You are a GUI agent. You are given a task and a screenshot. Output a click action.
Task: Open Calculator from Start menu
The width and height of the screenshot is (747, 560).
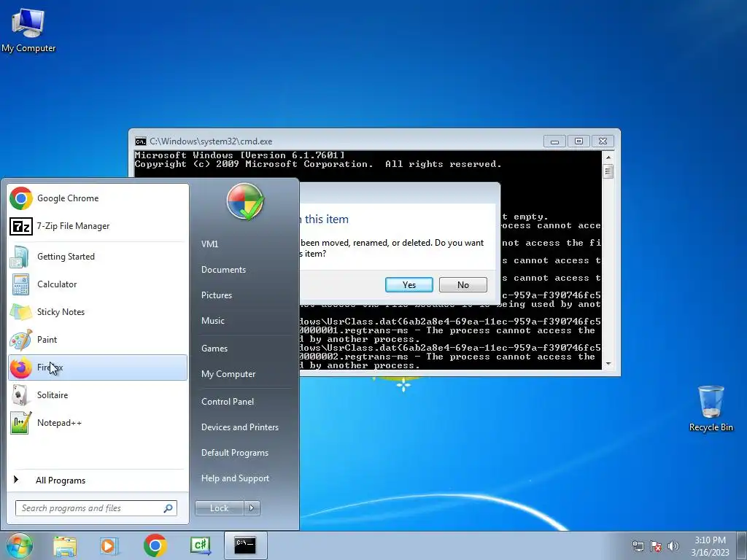(x=98, y=284)
